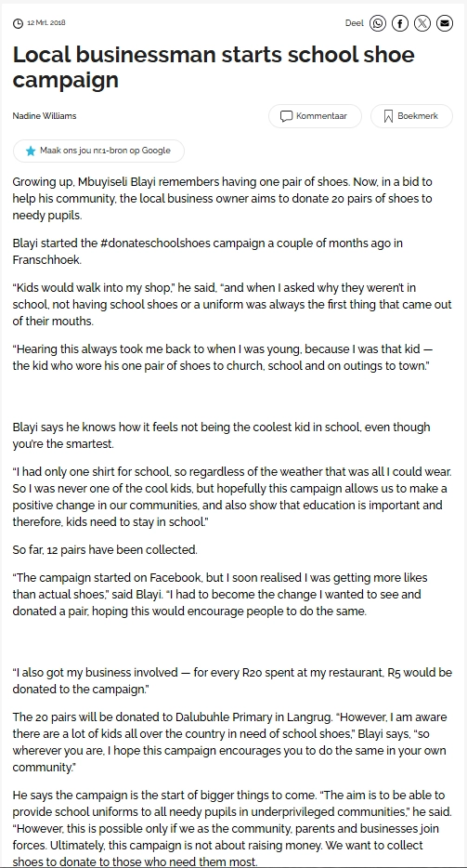467x868 pixels.
Task: Click the sentence 'So far, 12 pairs have been collected'
Action: coord(105,549)
